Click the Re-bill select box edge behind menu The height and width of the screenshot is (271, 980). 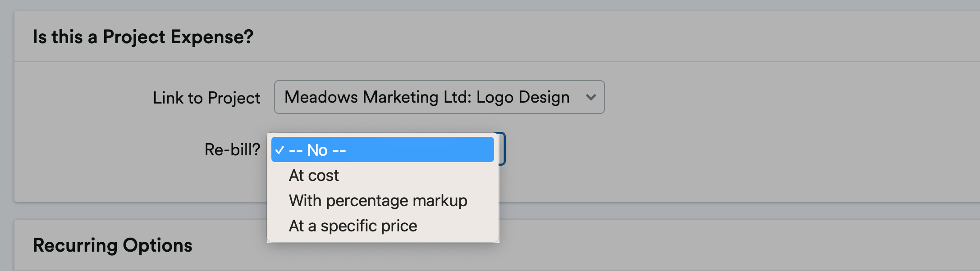pyautogui.click(x=502, y=149)
